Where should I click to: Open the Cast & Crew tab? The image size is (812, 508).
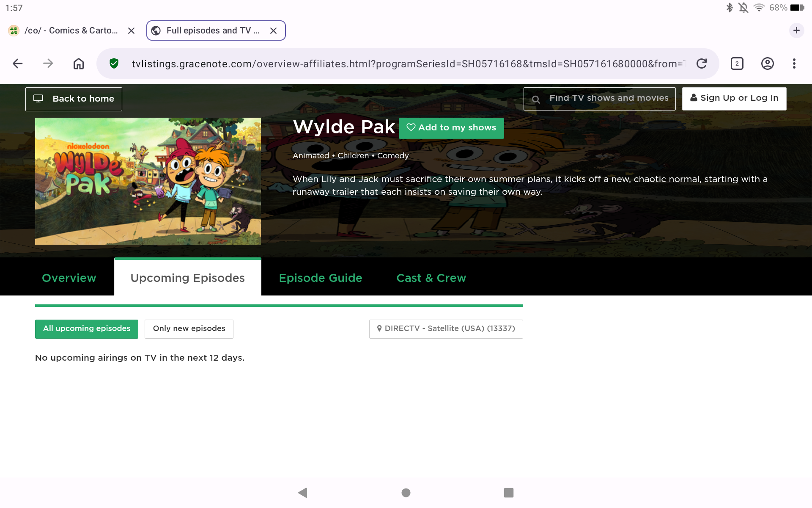(x=431, y=278)
